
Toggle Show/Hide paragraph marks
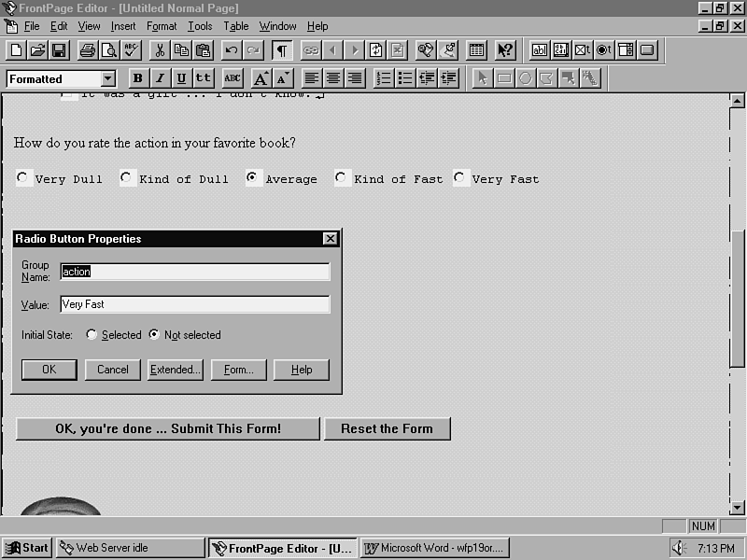281,50
